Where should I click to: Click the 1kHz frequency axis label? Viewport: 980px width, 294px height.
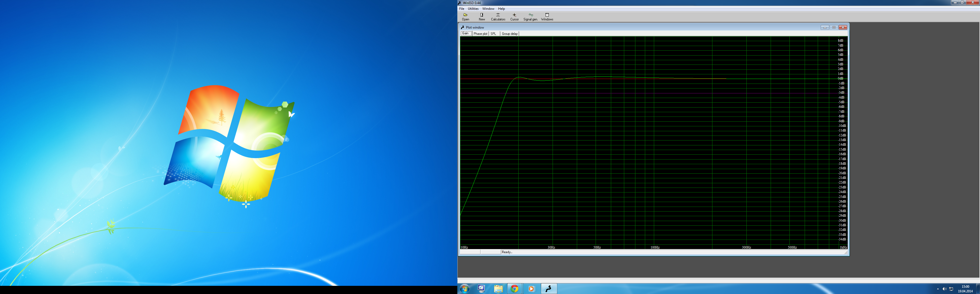click(x=843, y=247)
